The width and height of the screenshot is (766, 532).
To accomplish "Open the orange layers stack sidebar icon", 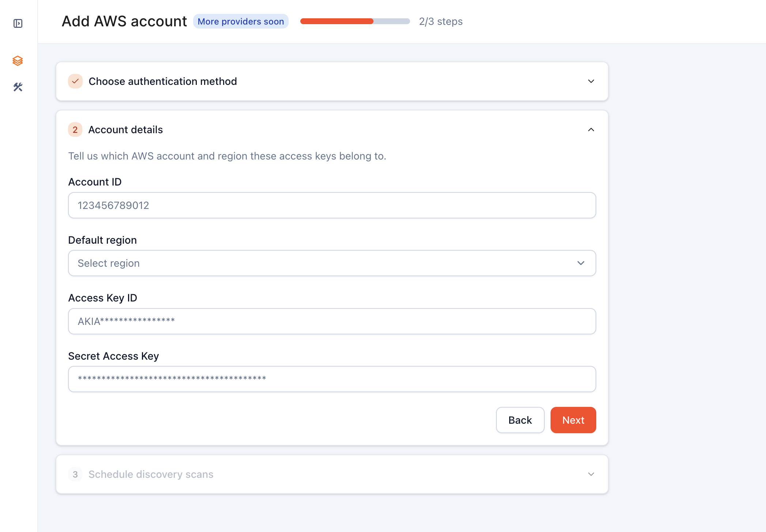I will pos(18,61).
